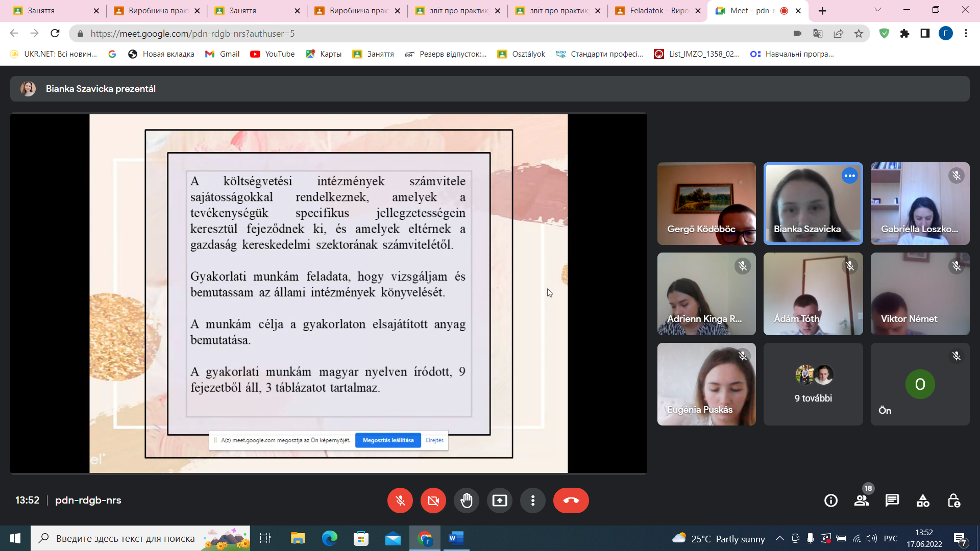Show the participants list

(862, 500)
